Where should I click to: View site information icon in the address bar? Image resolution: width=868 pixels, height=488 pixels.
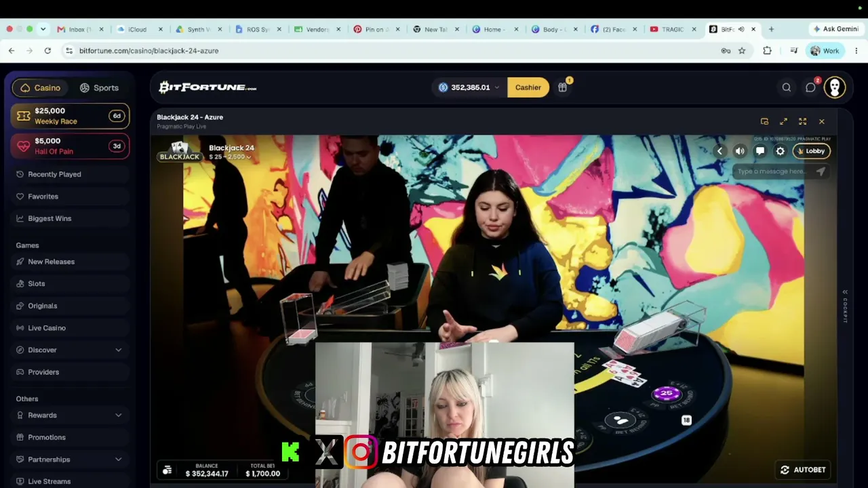click(68, 51)
